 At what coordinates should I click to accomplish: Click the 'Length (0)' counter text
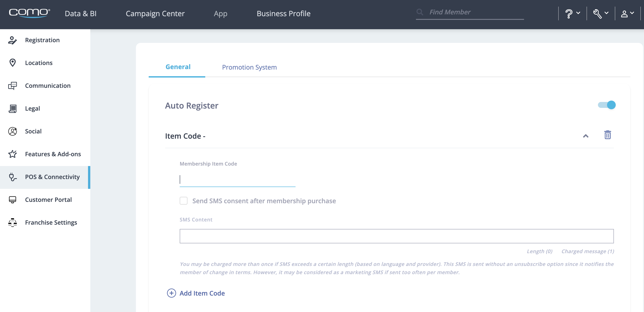coord(540,251)
